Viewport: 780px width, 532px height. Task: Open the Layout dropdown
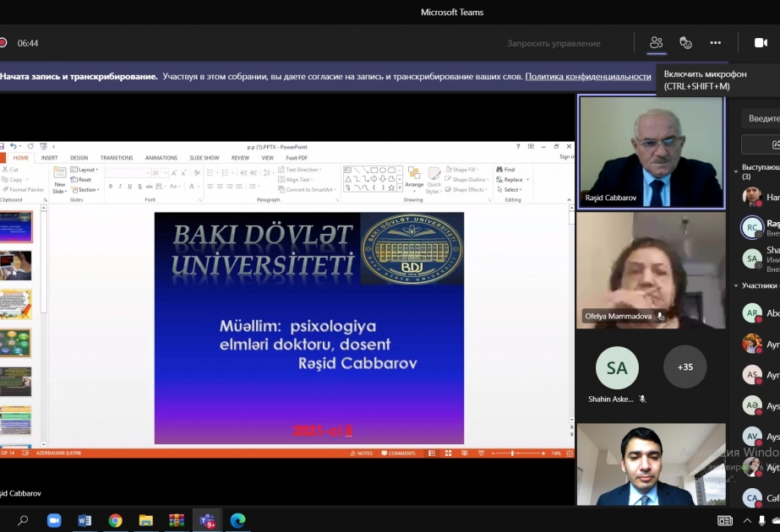coord(85,170)
